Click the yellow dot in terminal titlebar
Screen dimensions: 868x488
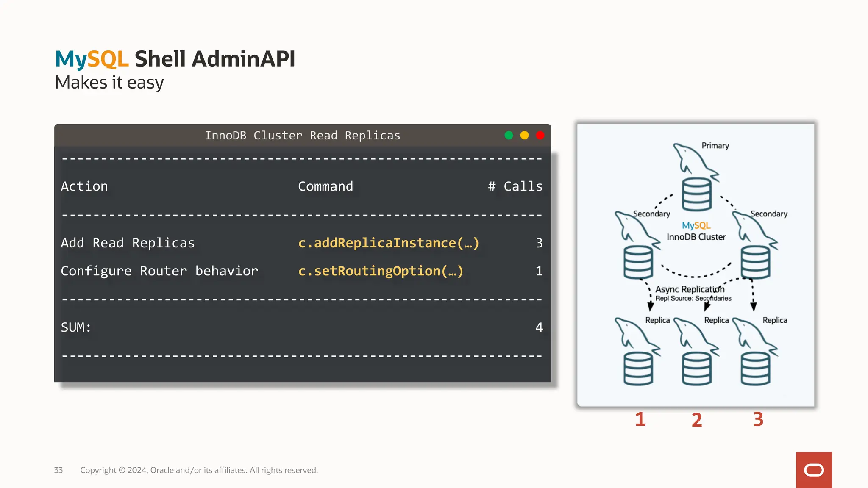(x=524, y=135)
